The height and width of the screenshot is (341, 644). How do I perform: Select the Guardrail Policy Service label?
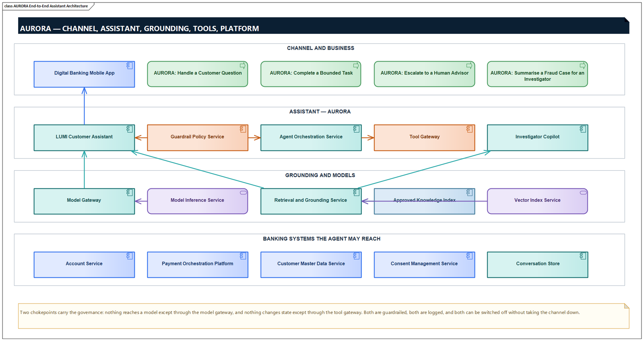pyautogui.click(x=197, y=136)
